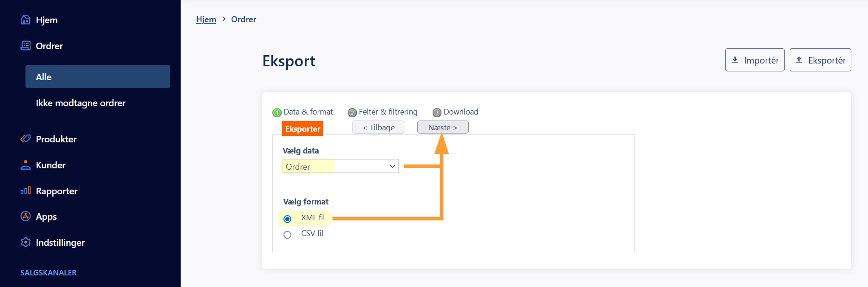The height and width of the screenshot is (287, 868).
Task: Click the Hjem house icon in sidebar
Action: [25, 20]
